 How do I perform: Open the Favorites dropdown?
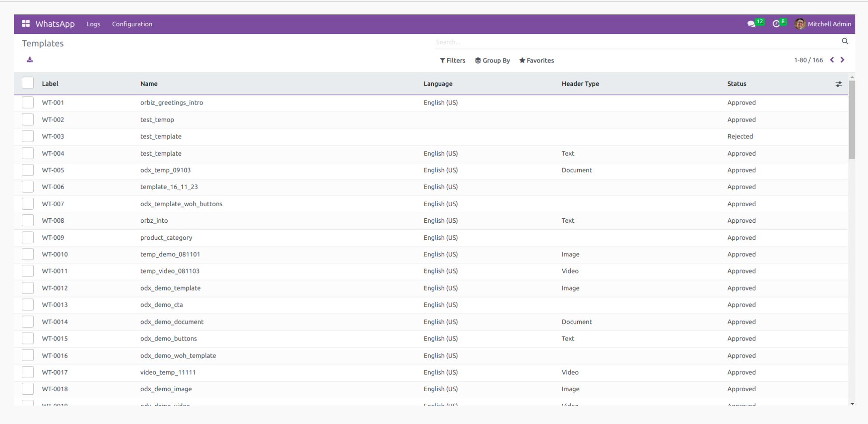[x=537, y=60]
